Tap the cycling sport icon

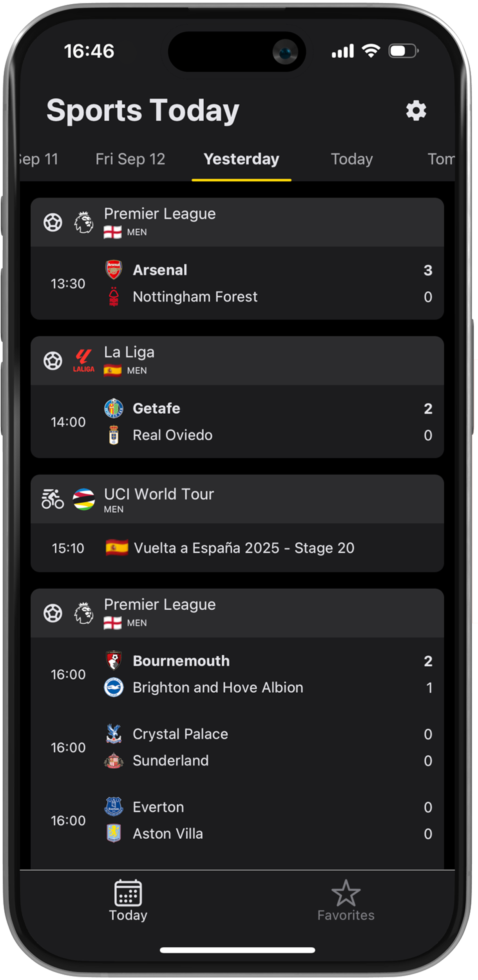pyautogui.click(x=53, y=499)
